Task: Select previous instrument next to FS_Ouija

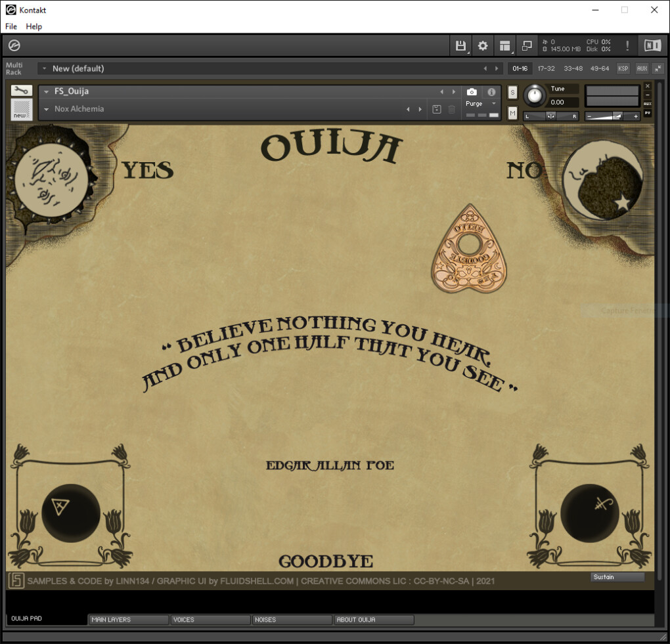Action: [x=442, y=92]
